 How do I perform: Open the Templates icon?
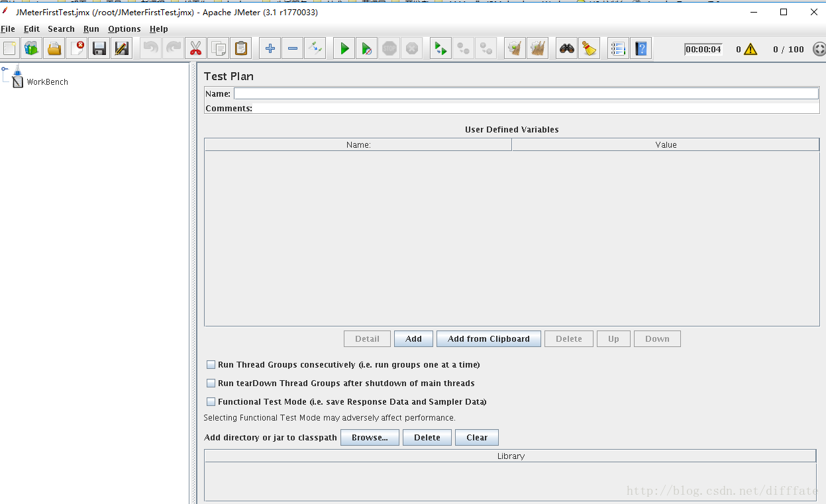[31, 48]
